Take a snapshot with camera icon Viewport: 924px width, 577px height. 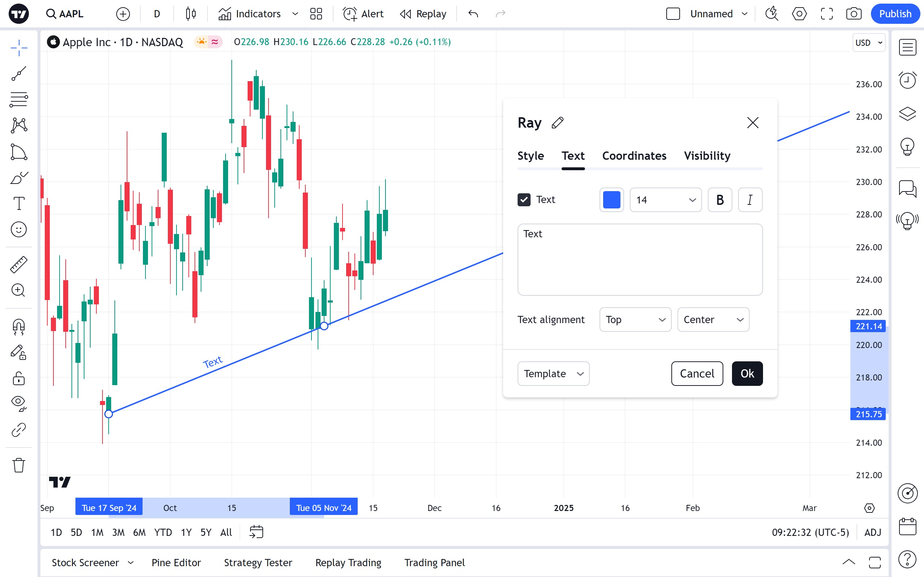[x=853, y=14]
